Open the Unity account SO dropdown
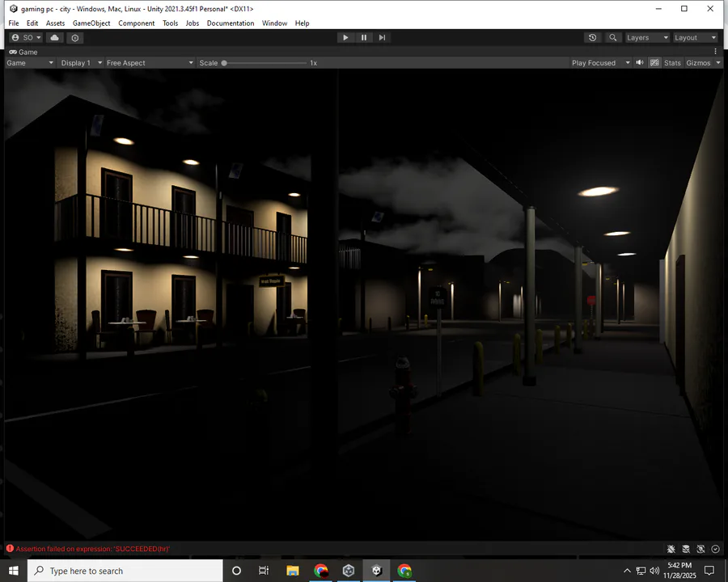This screenshot has width=728, height=582. (27, 38)
